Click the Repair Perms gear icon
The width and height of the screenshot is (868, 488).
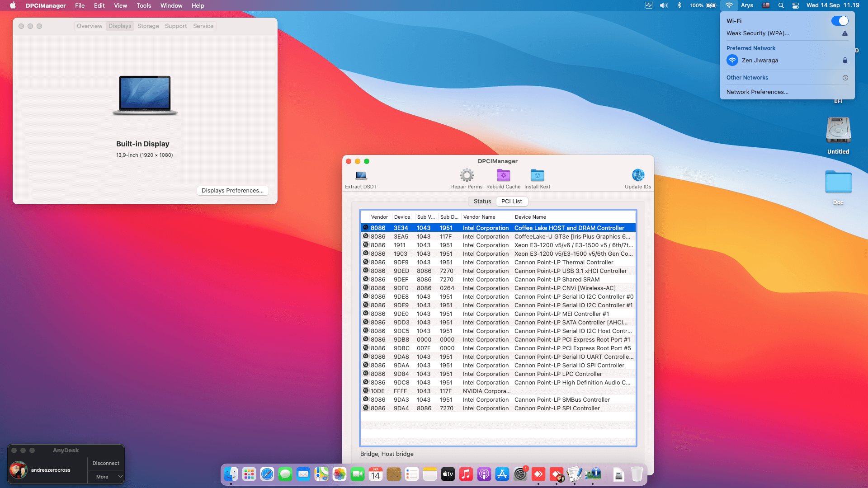[x=467, y=175]
